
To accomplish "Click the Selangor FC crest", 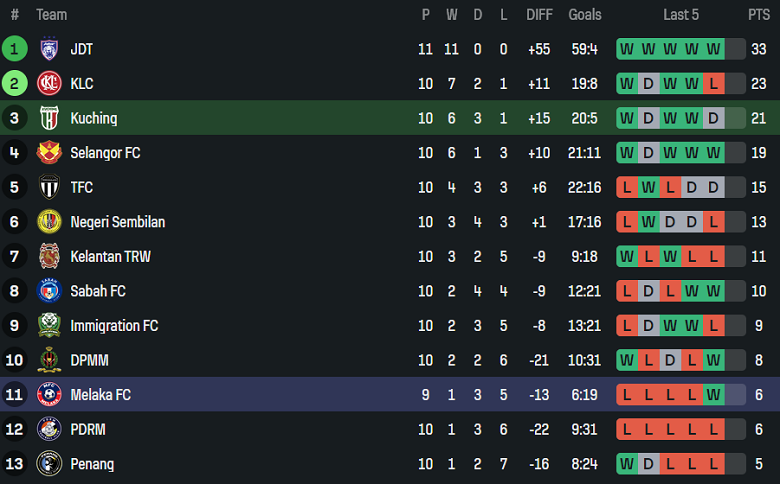I will tap(49, 153).
